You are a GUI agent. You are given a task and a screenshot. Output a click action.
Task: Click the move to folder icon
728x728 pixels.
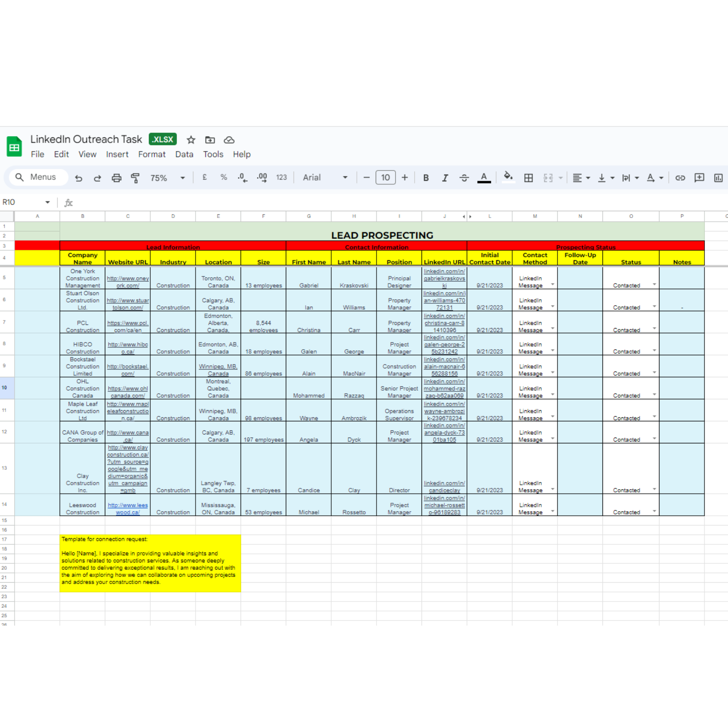coord(210,140)
